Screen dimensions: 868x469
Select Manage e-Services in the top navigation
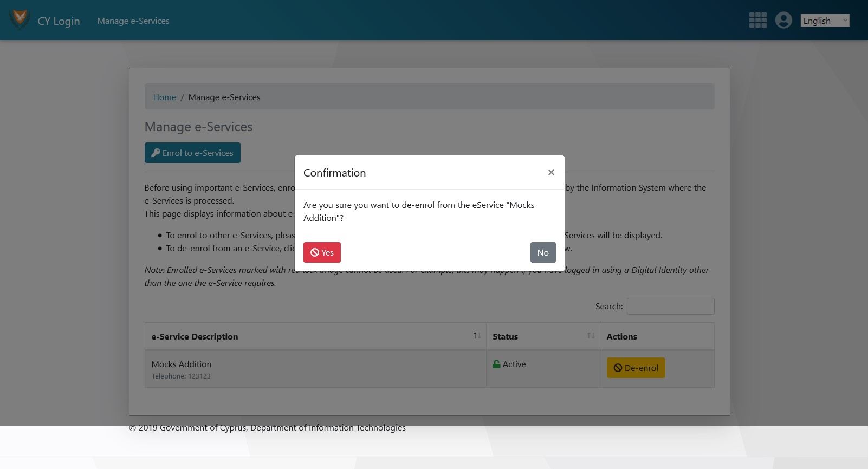pos(133,21)
